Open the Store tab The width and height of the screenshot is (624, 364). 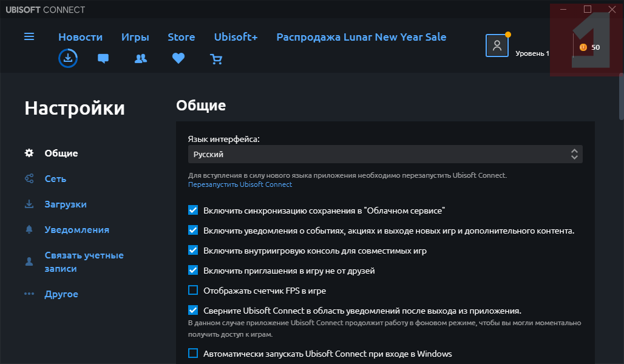pos(181,37)
